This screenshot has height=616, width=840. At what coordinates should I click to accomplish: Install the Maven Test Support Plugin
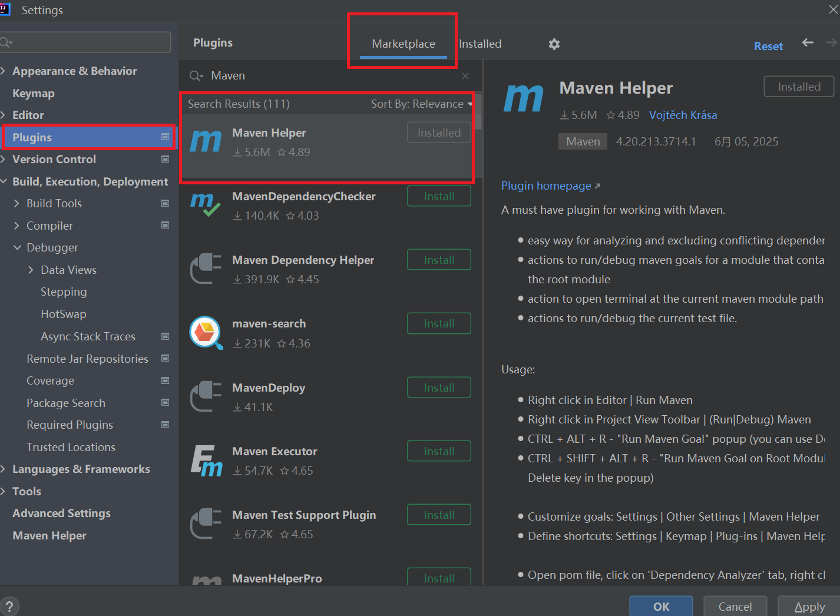coord(439,515)
